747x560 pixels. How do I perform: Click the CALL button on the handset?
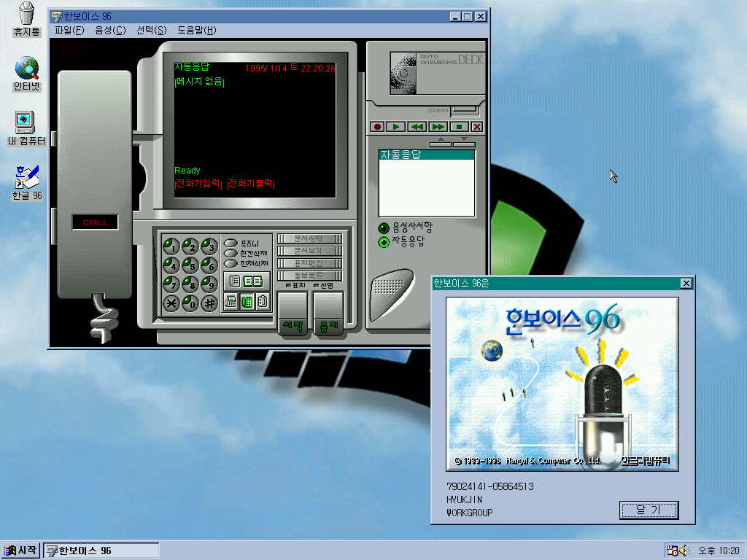[95, 222]
